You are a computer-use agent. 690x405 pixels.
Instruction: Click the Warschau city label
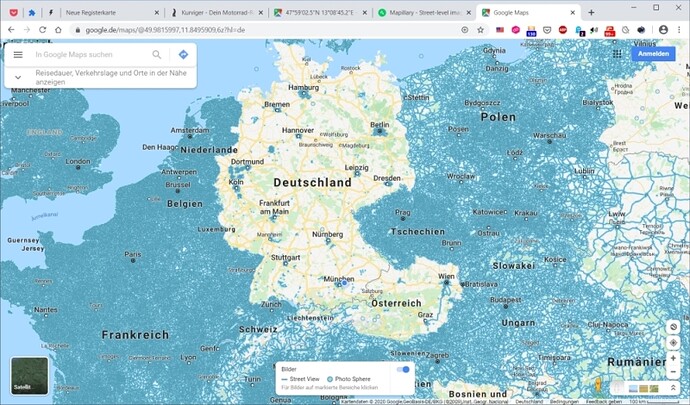549,136
